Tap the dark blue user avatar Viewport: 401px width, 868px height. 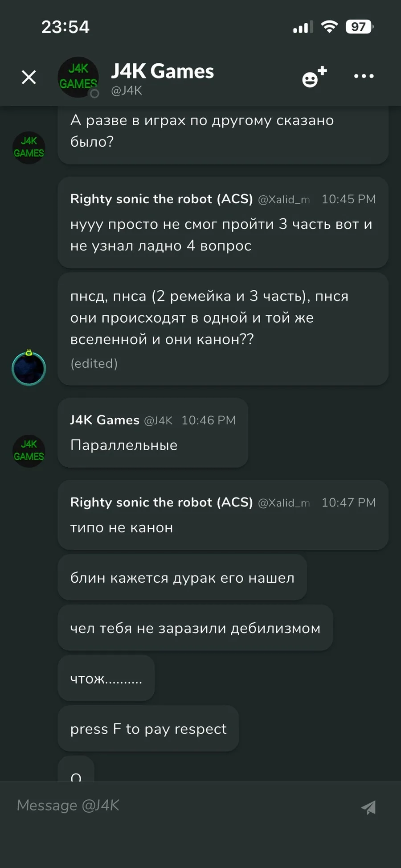click(x=29, y=368)
